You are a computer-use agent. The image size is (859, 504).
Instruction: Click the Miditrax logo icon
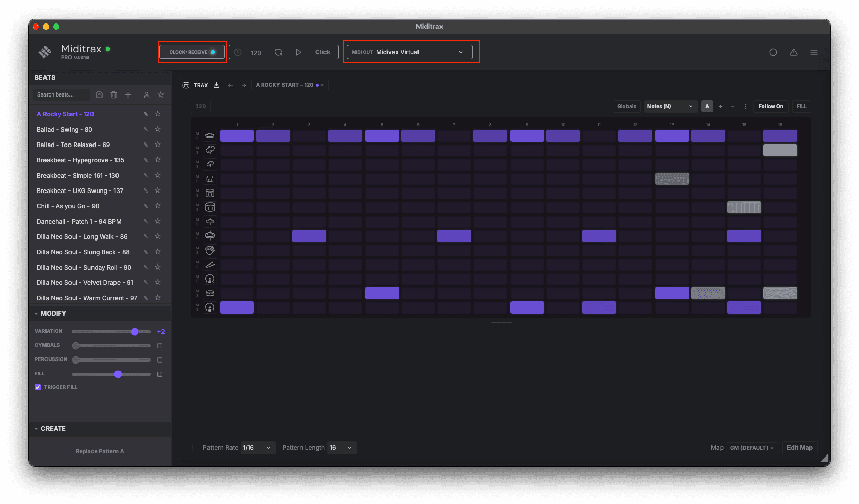(45, 52)
